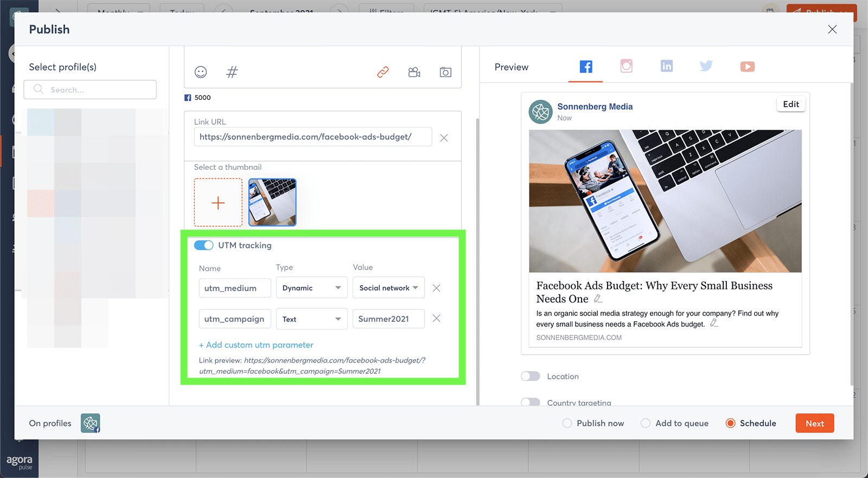This screenshot has height=478, width=868.
Task: Open the Social network value dropdown
Action: click(388, 288)
